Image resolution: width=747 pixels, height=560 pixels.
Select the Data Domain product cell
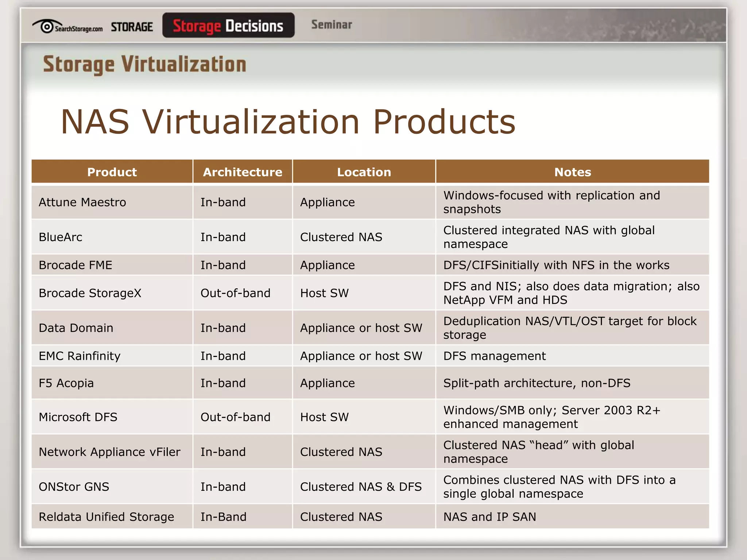pos(112,328)
